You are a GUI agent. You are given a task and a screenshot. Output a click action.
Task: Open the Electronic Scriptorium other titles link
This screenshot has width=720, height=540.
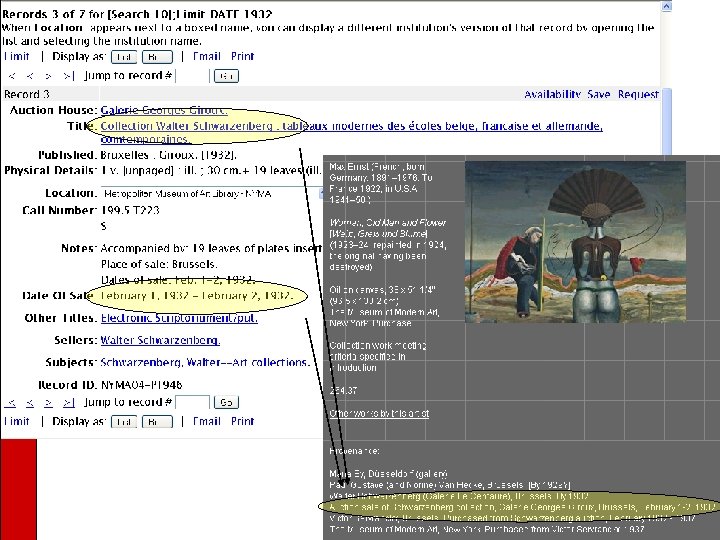[179, 318]
